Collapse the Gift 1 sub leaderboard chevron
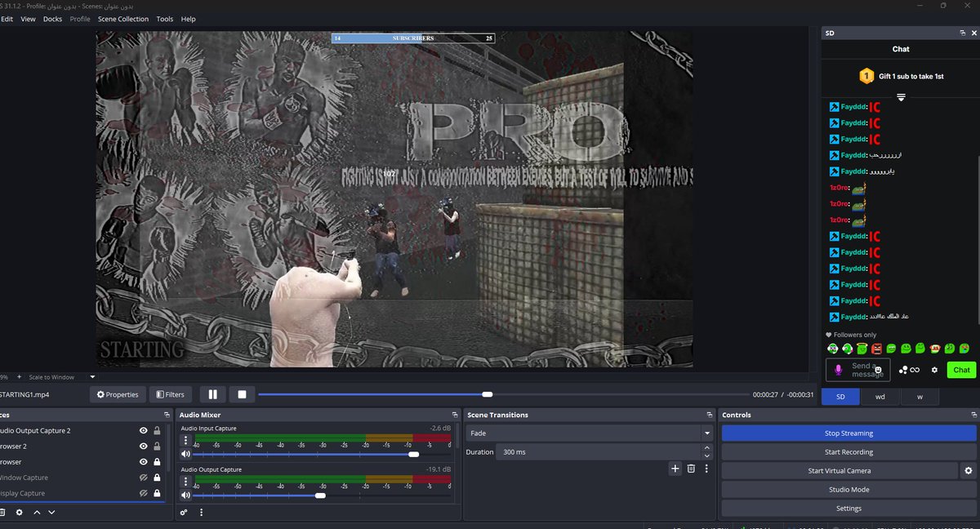Viewport: 980px width, 529px height. click(901, 97)
